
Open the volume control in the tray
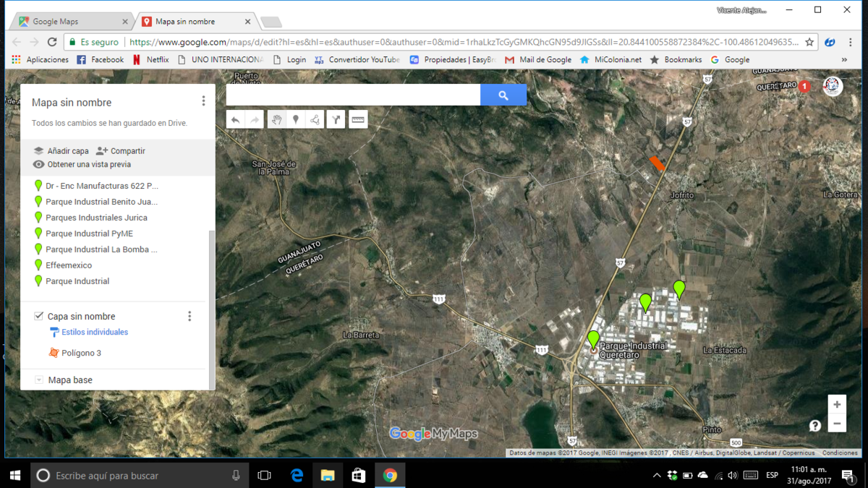coord(733,475)
